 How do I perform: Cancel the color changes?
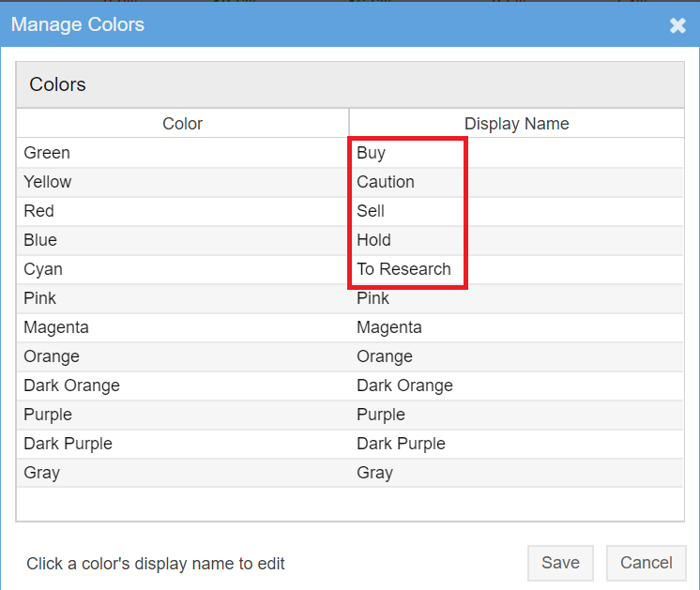tap(646, 563)
